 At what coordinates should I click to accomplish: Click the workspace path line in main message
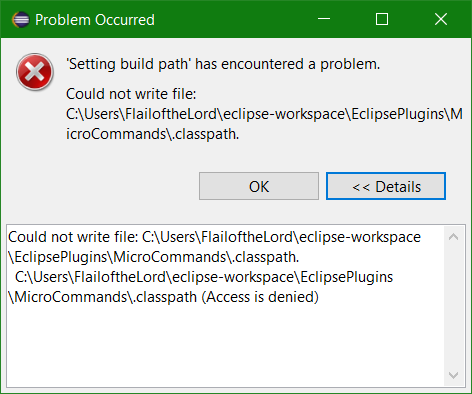pyautogui.click(x=264, y=114)
